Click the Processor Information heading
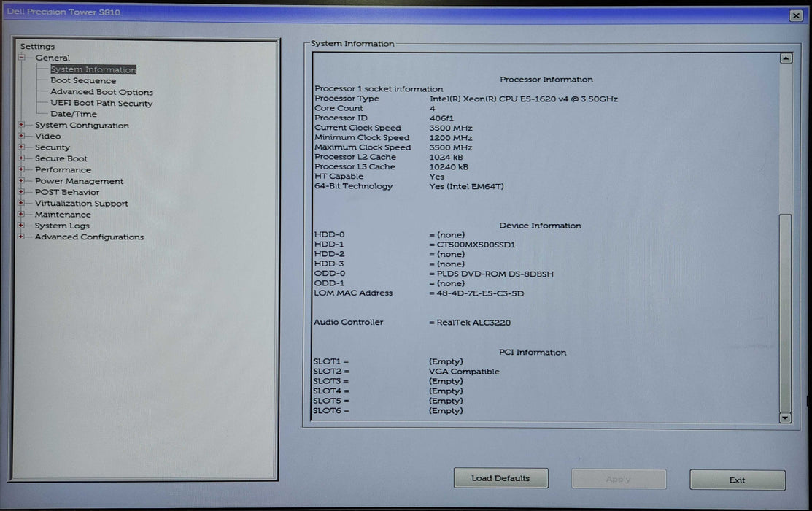The width and height of the screenshot is (812, 511). pyautogui.click(x=546, y=80)
